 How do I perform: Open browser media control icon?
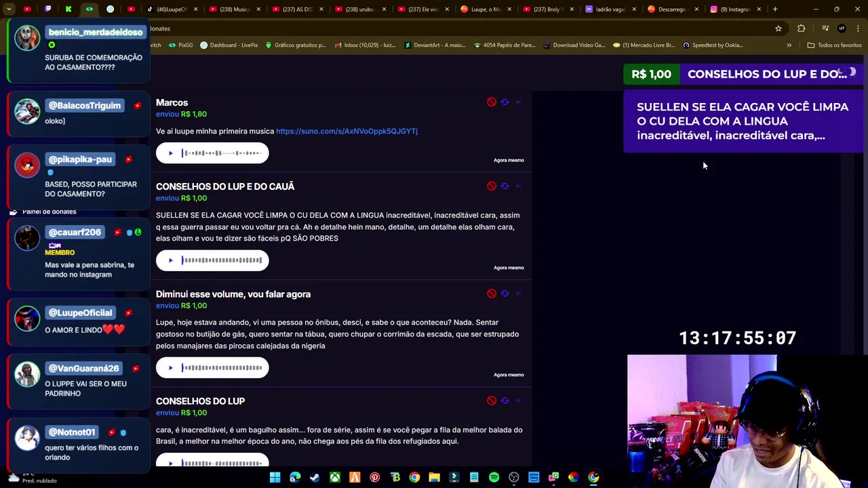pos(825,28)
